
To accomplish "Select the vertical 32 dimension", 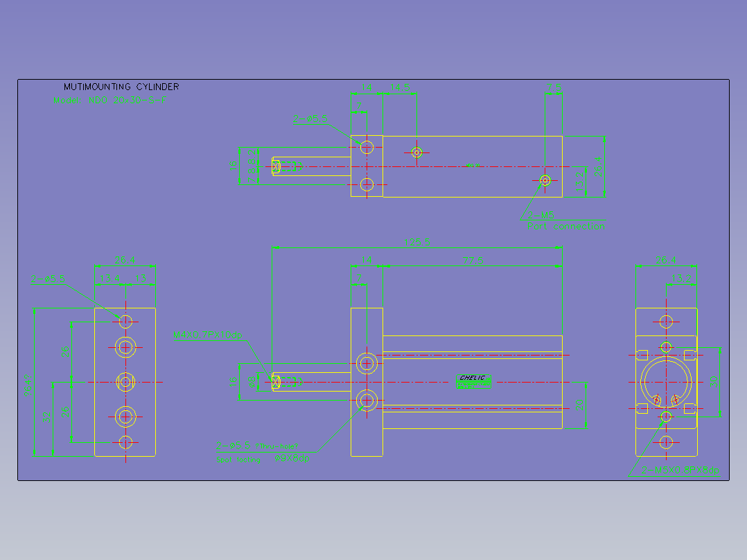I will tap(46, 418).
